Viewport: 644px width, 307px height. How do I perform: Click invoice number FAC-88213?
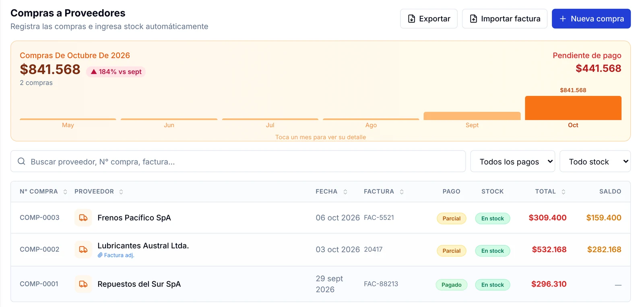point(381,284)
